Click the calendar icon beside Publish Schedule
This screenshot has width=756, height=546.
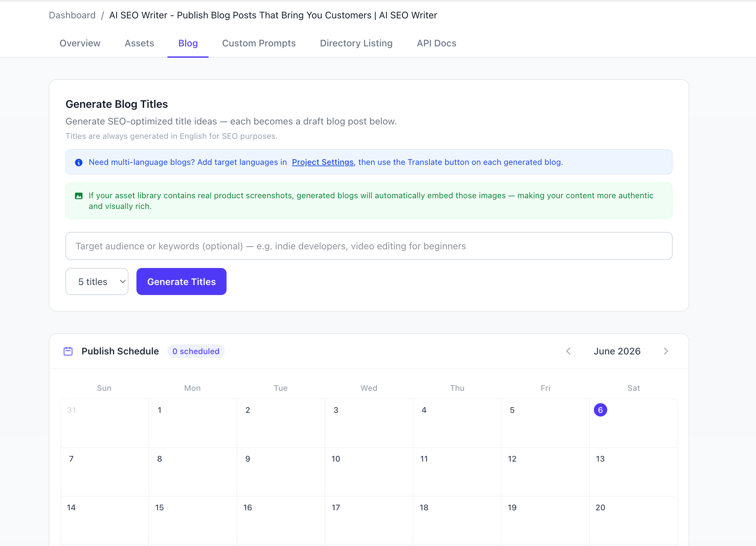68,351
